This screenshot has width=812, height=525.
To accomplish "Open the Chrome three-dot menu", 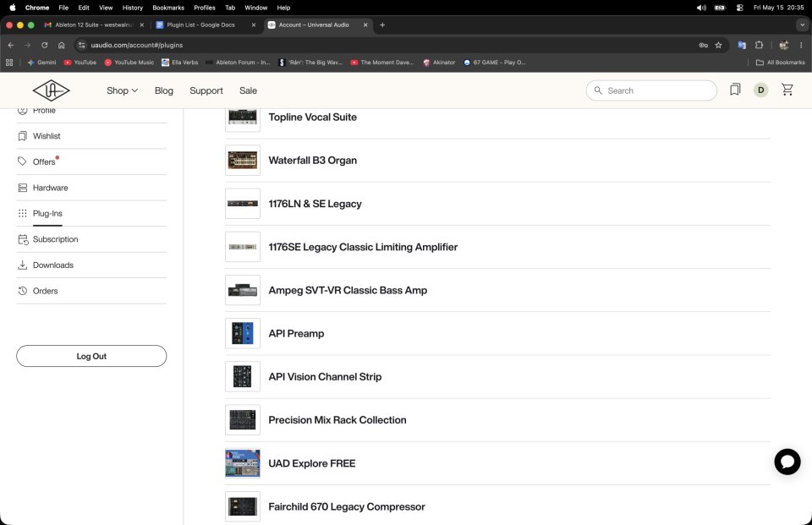I will [801, 45].
